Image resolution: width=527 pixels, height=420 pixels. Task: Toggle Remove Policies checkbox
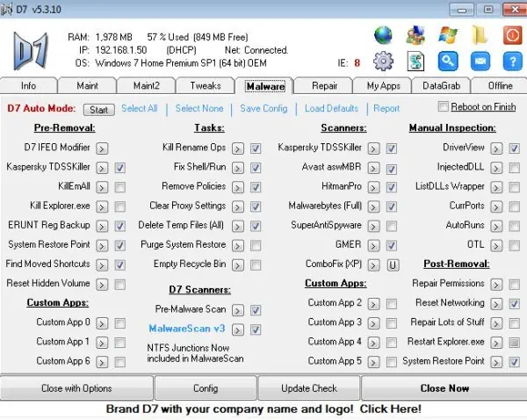[256, 187]
